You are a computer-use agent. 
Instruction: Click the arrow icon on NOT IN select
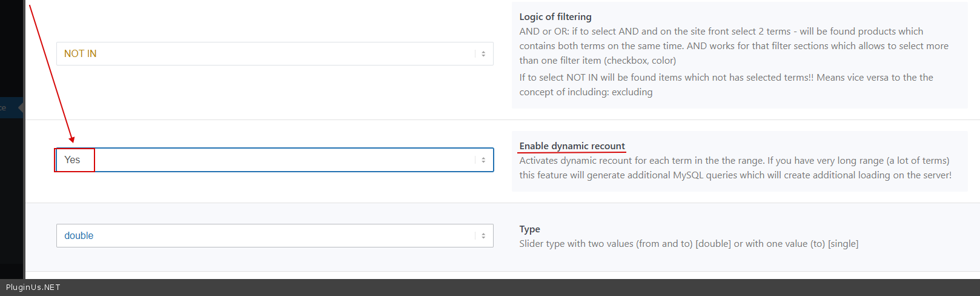483,54
